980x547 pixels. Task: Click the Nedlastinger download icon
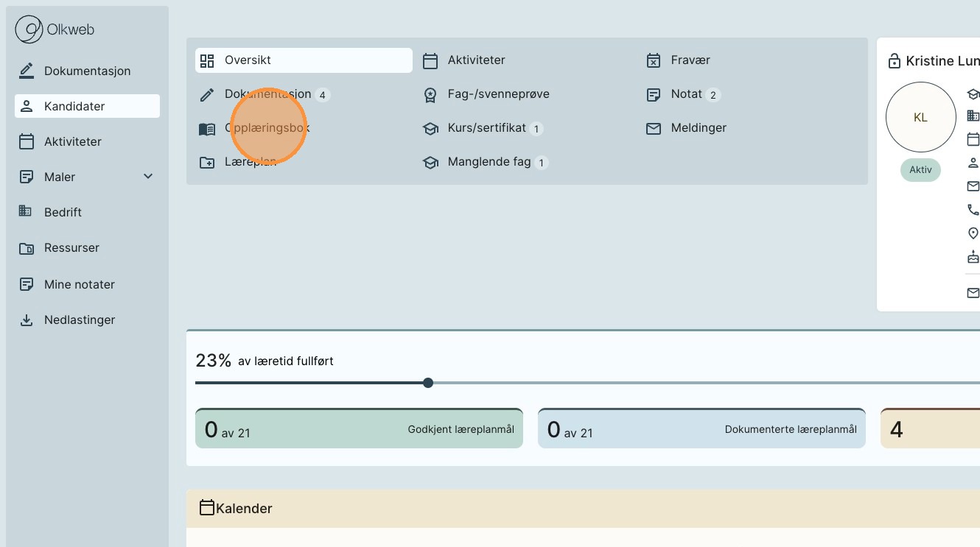pos(27,320)
